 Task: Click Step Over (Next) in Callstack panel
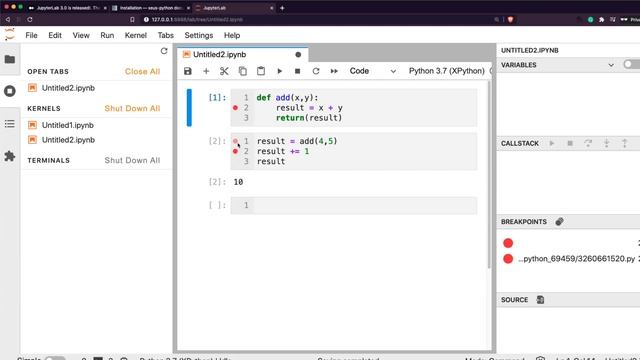[588, 143]
